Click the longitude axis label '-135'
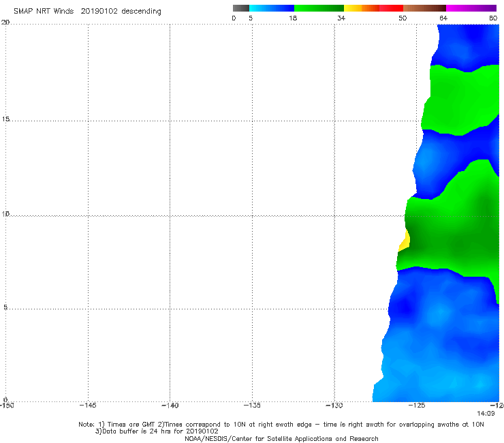Image resolution: width=504 pixels, height=443 pixels. click(252, 406)
